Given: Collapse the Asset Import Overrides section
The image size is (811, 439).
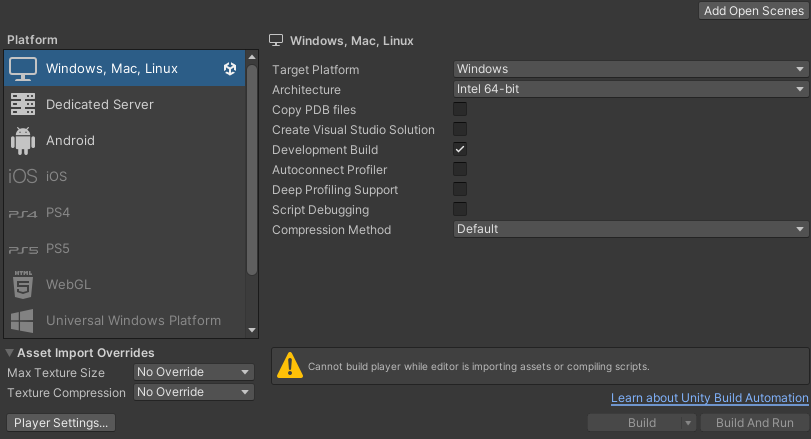Looking at the screenshot, I should click(9, 353).
